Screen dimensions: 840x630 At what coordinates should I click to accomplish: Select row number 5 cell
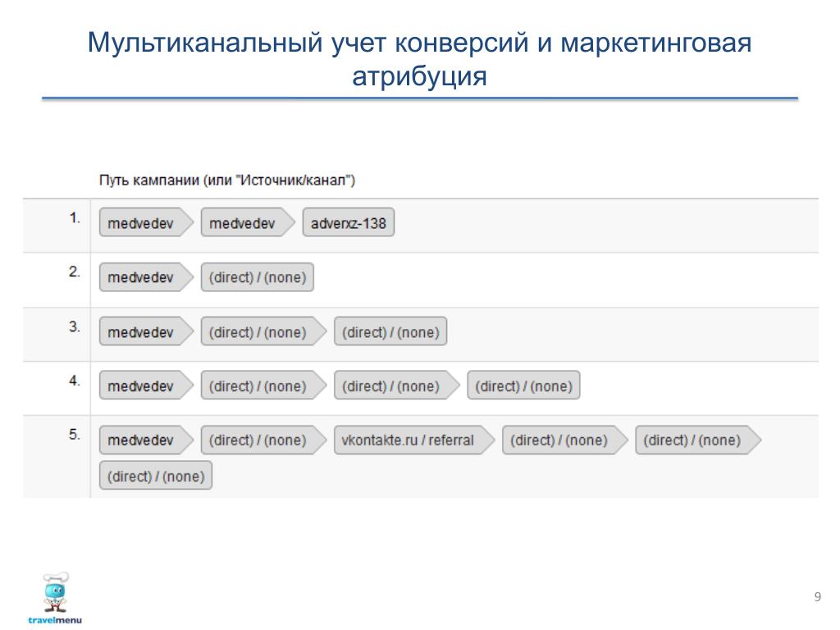coord(75,434)
